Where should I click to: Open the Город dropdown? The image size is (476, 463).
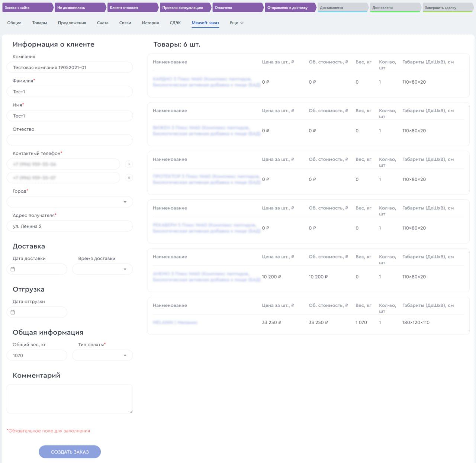point(70,202)
